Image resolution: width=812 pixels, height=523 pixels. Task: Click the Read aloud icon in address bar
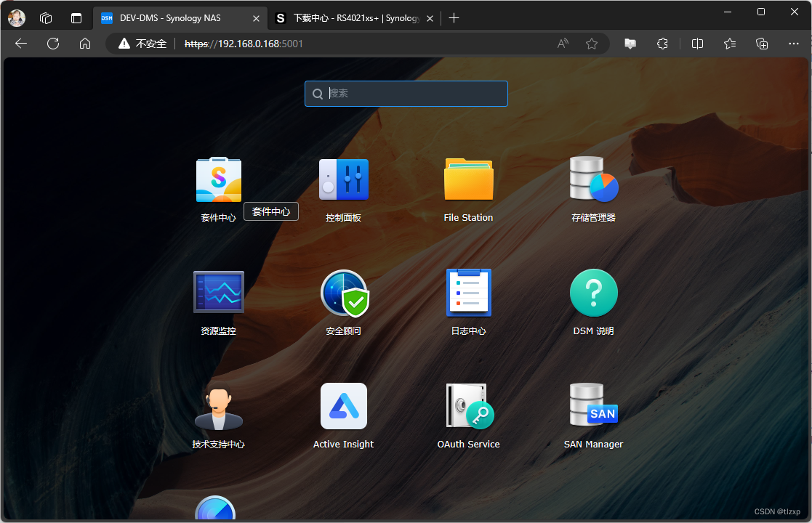563,44
